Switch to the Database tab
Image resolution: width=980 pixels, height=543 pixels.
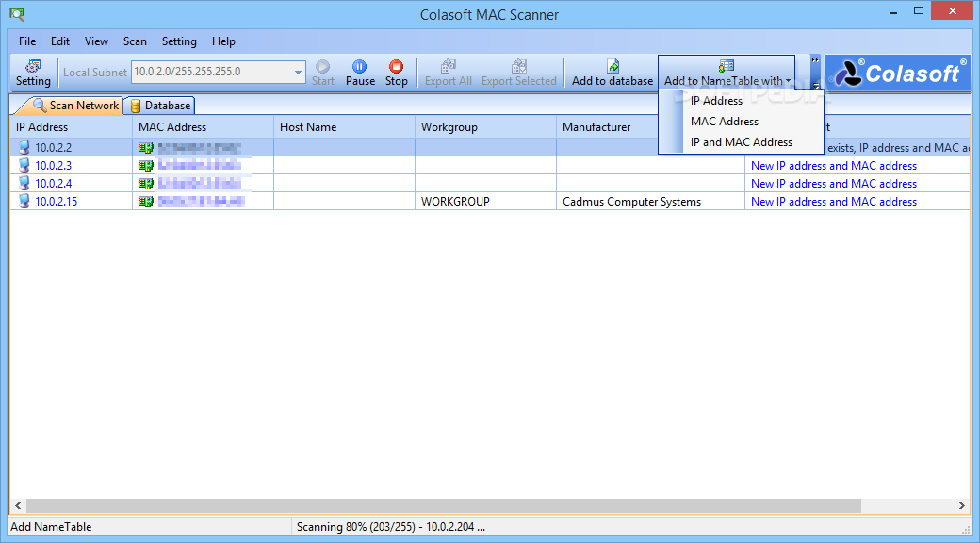160,105
